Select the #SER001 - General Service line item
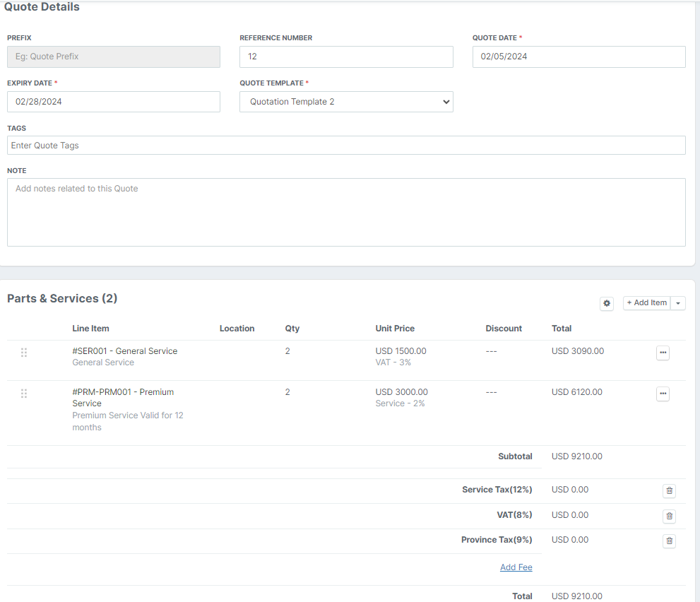 [125, 351]
